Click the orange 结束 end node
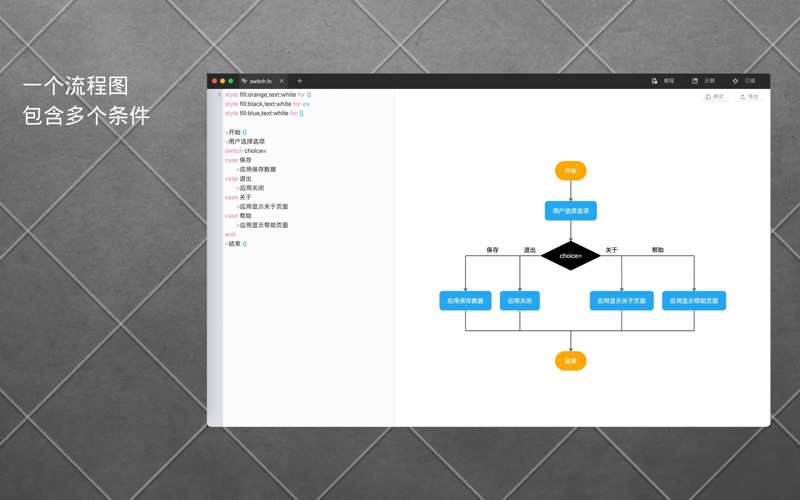 pos(570,361)
